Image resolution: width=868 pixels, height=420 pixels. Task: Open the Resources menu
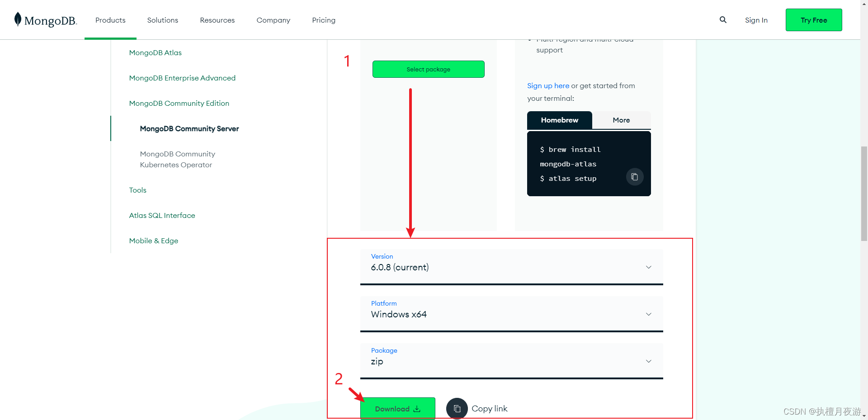pyautogui.click(x=217, y=20)
